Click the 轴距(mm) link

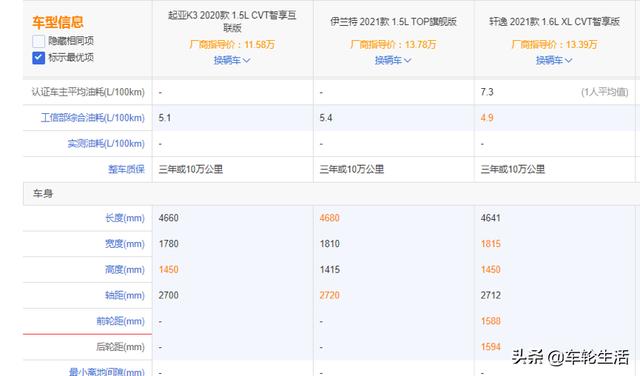pyautogui.click(x=125, y=295)
